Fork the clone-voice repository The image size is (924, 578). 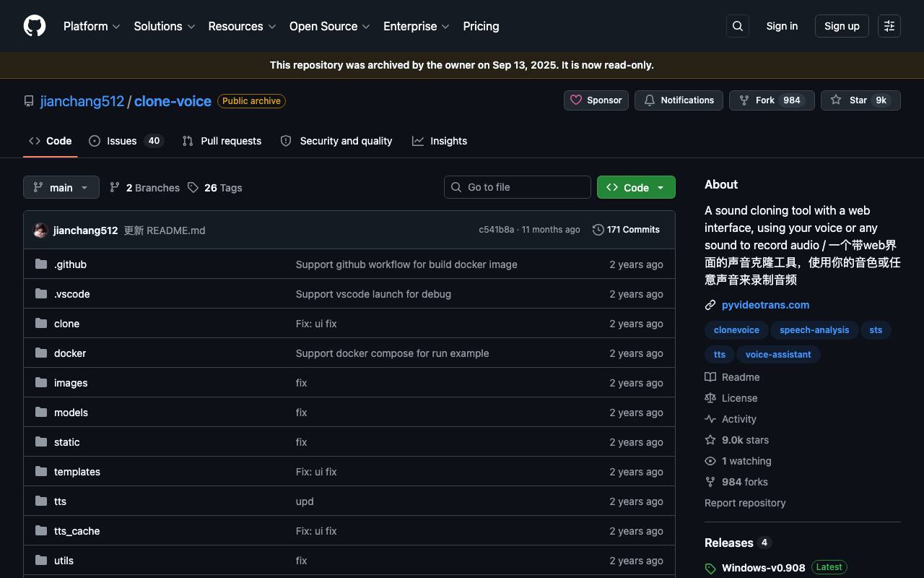click(772, 100)
